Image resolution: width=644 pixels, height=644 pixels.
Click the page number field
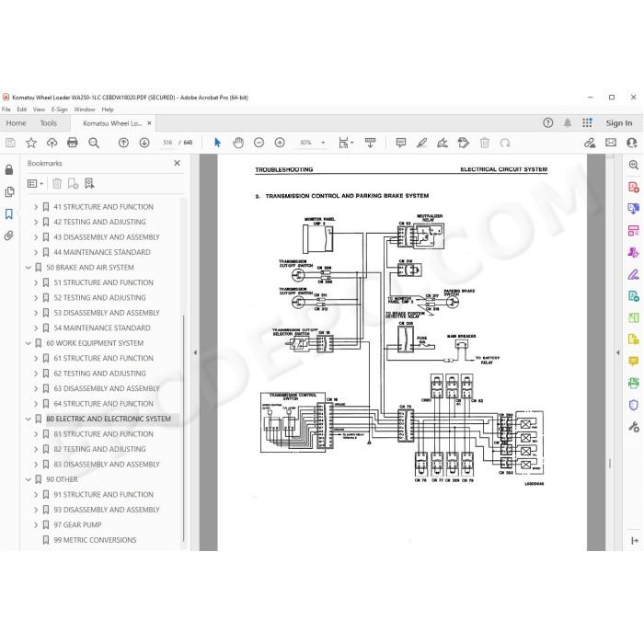pyautogui.click(x=167, y=143)
